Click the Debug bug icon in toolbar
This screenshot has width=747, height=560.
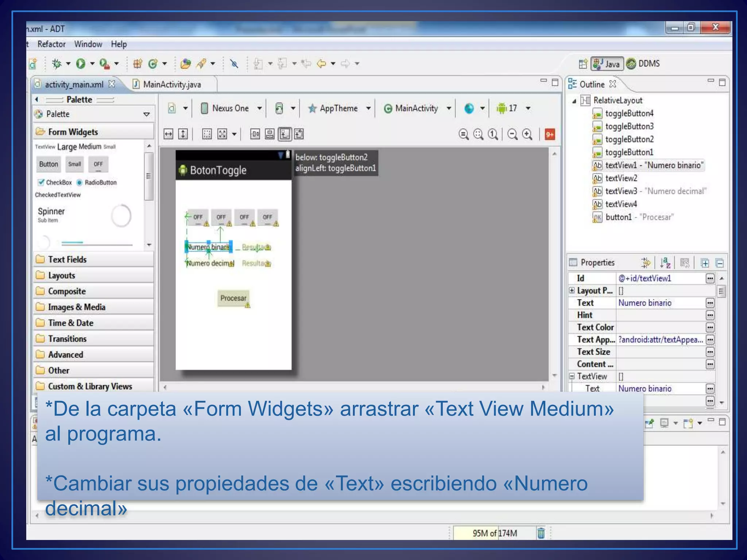point(57,64)
